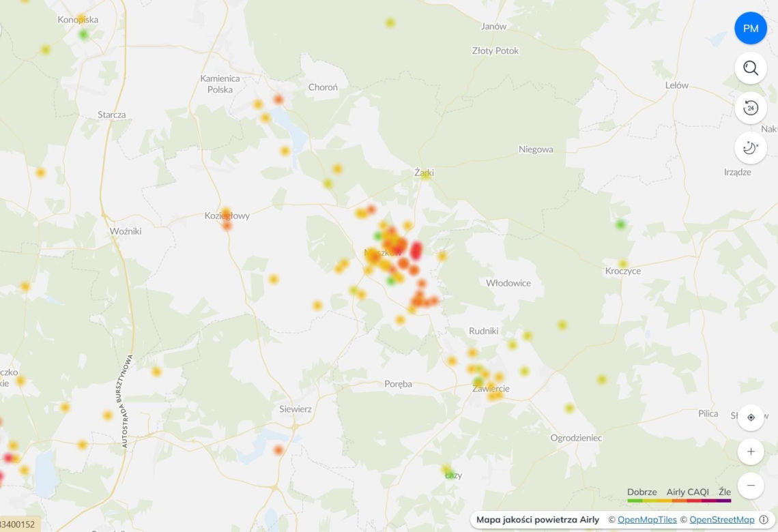
Task: Click the Starcza town label
Action: pyautogui.click(x=112, y=115)
